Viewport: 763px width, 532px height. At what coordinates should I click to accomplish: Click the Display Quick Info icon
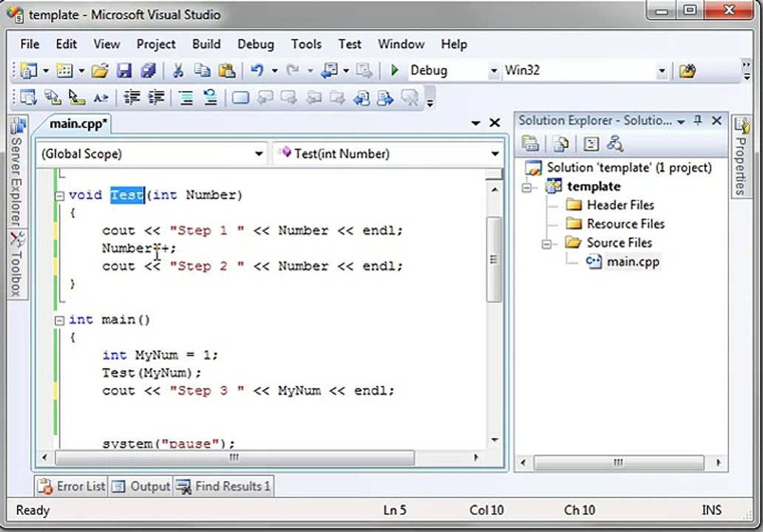tap(76, 98)
